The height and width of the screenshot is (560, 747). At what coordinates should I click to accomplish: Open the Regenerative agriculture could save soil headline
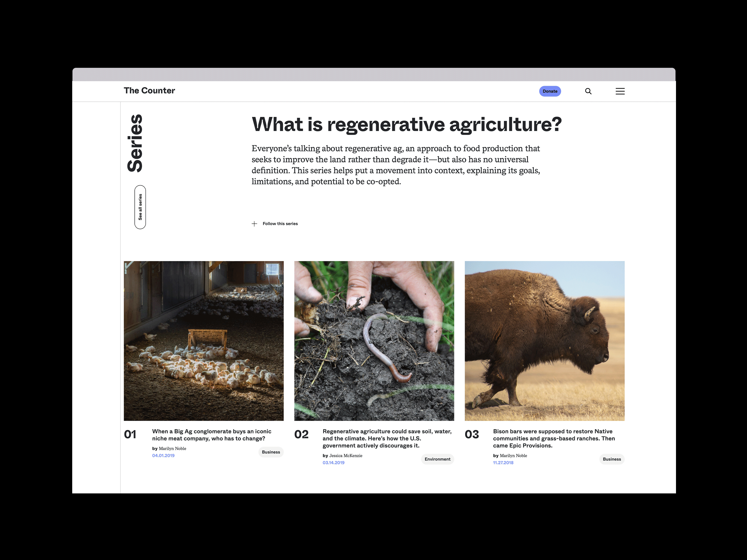pyautogui.click(x=387, y=438)
